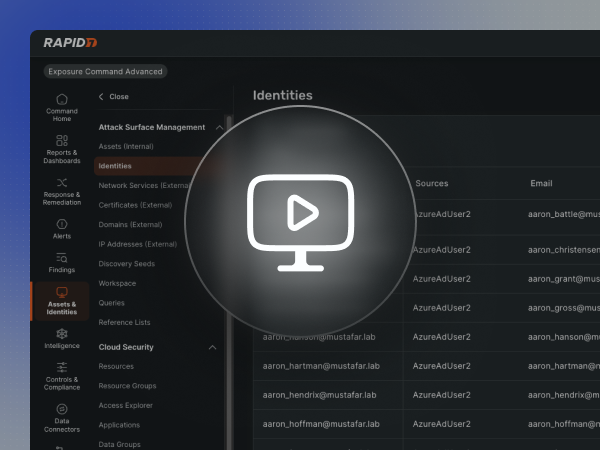600x450 pixels.
Task: Open the Reference Lists menu item
Action: pos(124,322)
